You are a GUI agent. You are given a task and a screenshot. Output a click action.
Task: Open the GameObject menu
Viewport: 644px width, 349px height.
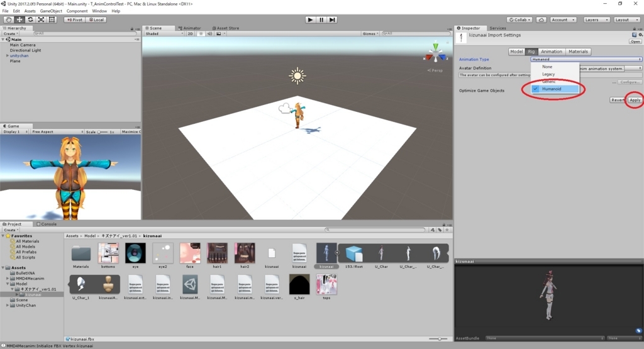click(51, 11)
